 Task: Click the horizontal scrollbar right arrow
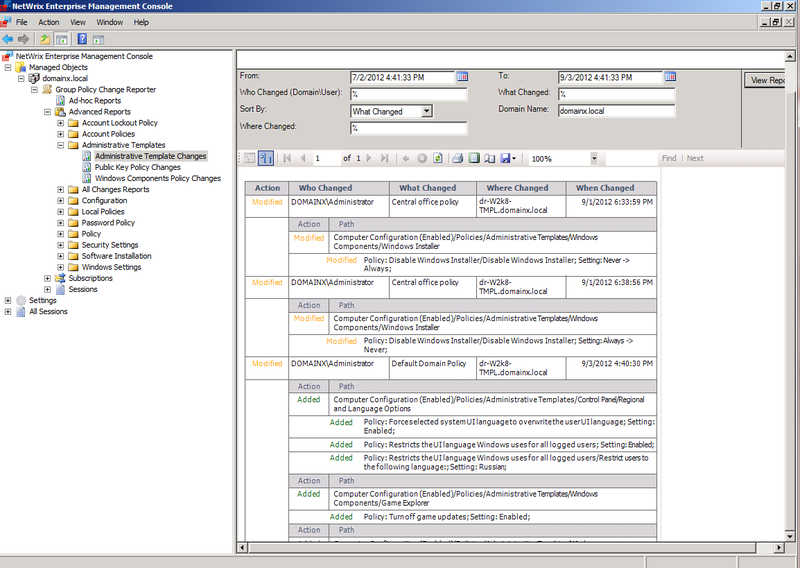tap(779, 548)
